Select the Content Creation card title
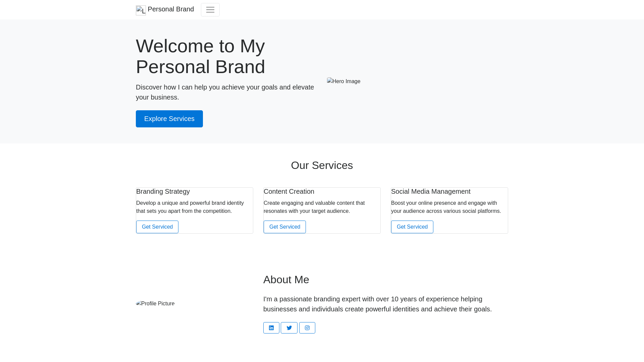644x362 pixels. pos(289,191)
